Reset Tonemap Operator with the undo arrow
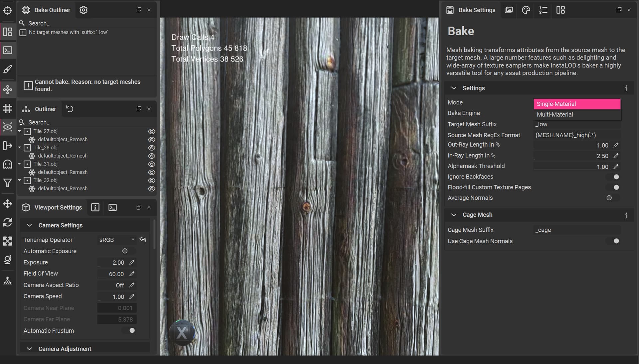 click(x=143, y=240)
